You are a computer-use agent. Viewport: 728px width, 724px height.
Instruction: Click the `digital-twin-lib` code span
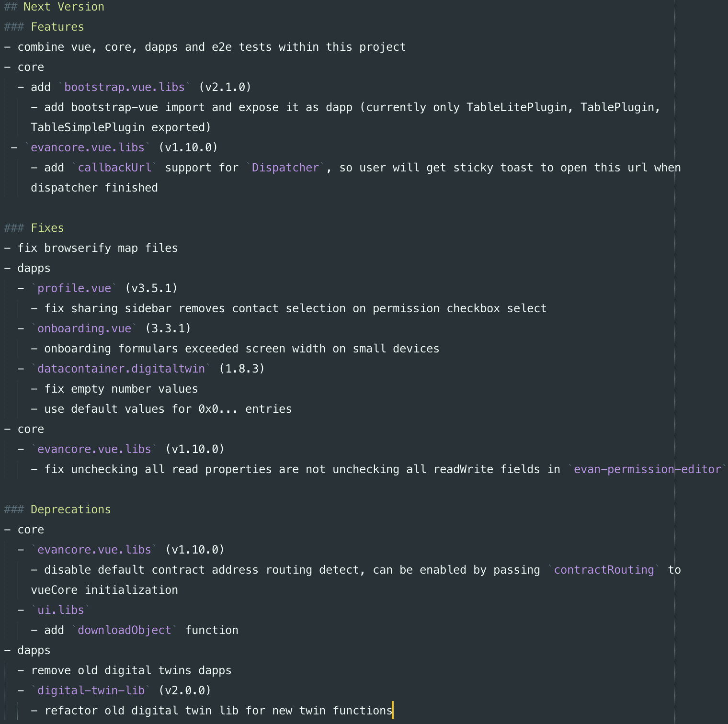click(x=91, y=690)
